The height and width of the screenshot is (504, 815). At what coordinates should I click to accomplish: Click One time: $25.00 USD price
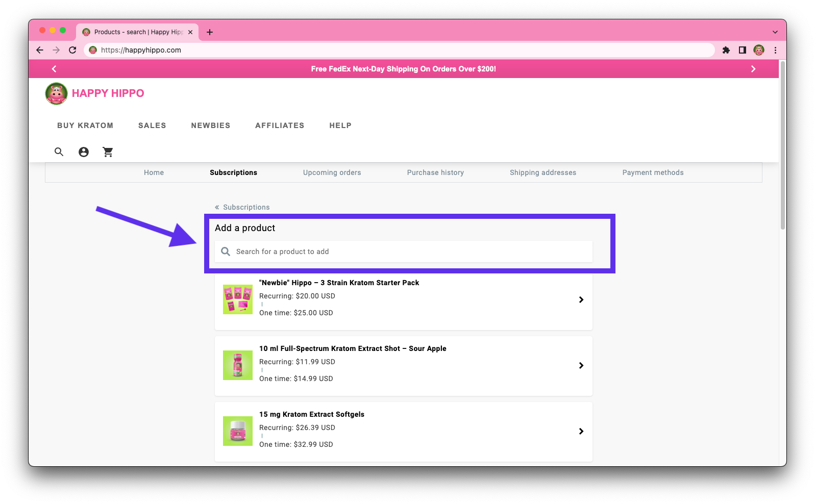point(296,313)
